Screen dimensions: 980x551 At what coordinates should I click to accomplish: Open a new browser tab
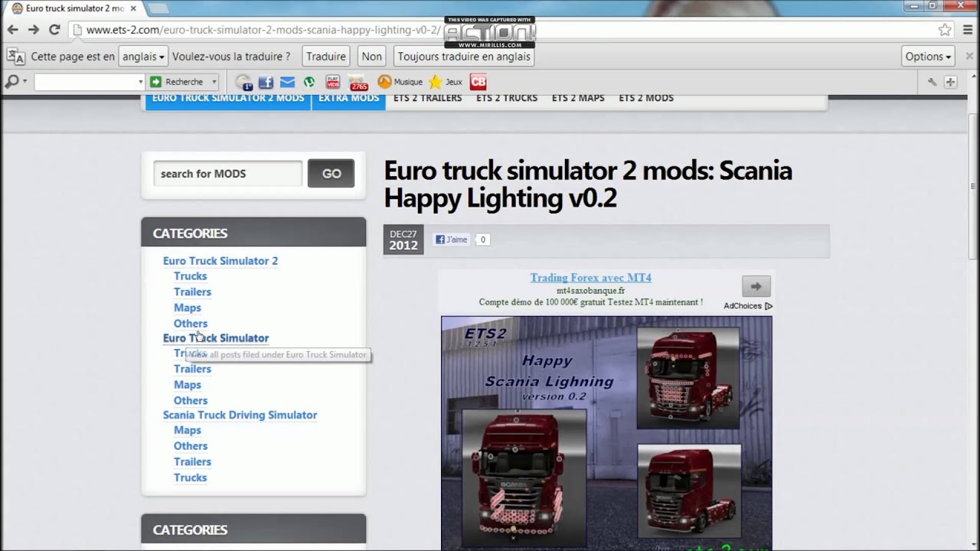[158, 8]
